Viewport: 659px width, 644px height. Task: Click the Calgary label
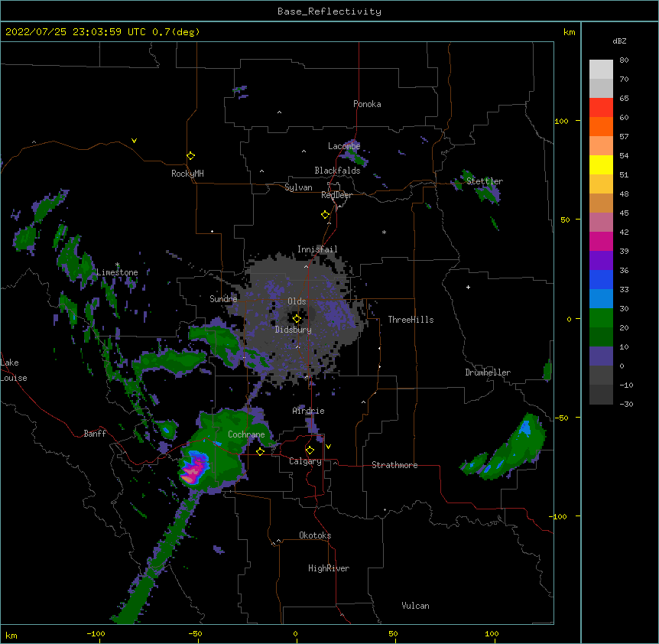306,461
